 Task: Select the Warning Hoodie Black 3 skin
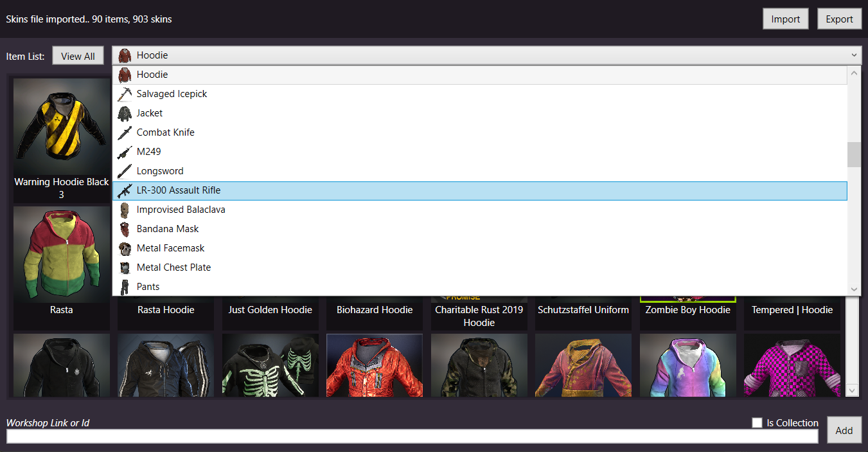coord(62,138)
